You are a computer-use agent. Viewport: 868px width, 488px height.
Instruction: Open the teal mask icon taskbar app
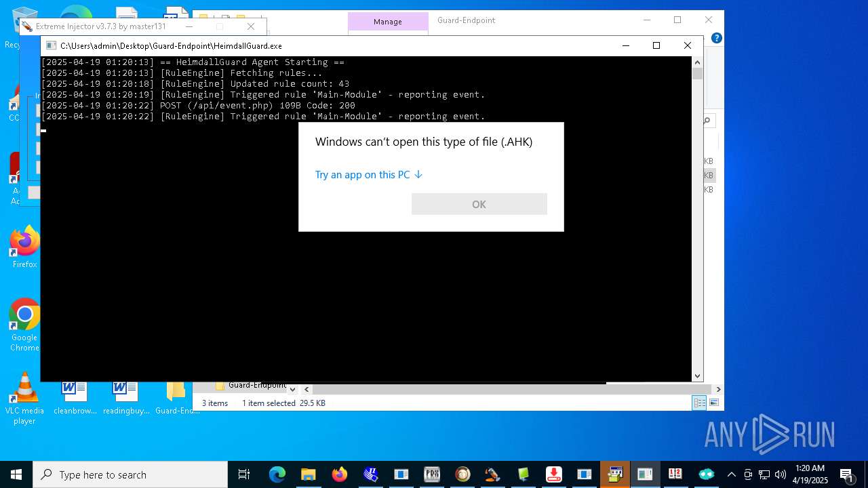[707, 474]
